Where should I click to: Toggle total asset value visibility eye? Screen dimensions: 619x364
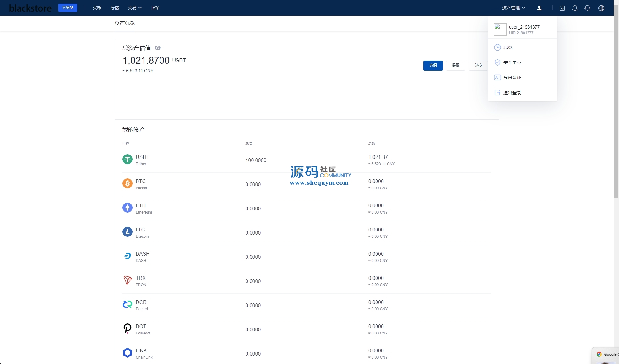158,48
